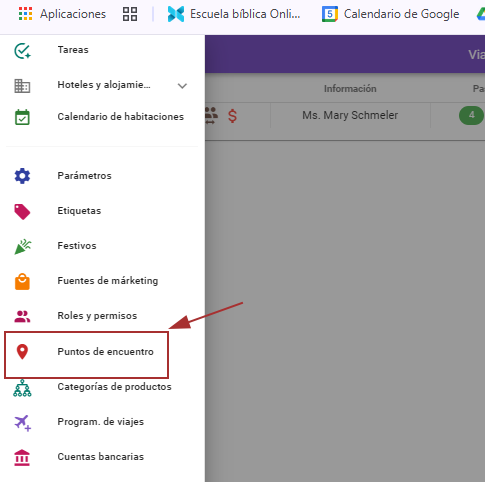This screenshot has width=485, height=482.
Task: Click the Cuentas bancarias bank icon
Action: coord(22,457)
